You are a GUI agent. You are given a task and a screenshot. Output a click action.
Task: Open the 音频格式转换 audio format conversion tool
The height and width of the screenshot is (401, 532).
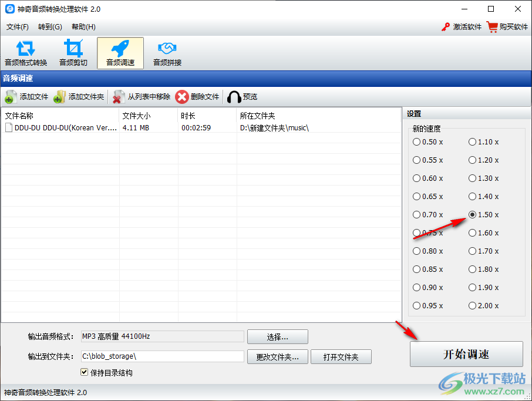[26, 53]
